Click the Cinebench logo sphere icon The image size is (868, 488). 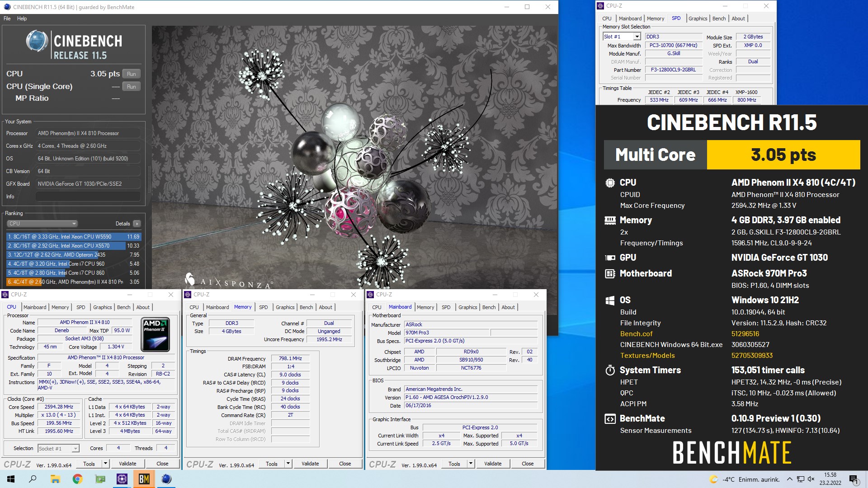click(37, 41)
